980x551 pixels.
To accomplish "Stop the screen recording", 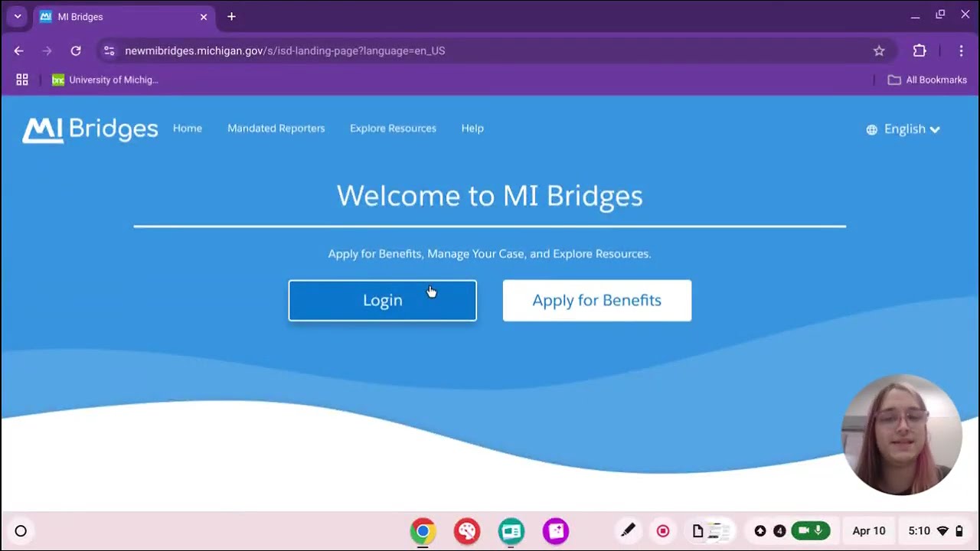I will pyautogui.click(x=663, y=530).
